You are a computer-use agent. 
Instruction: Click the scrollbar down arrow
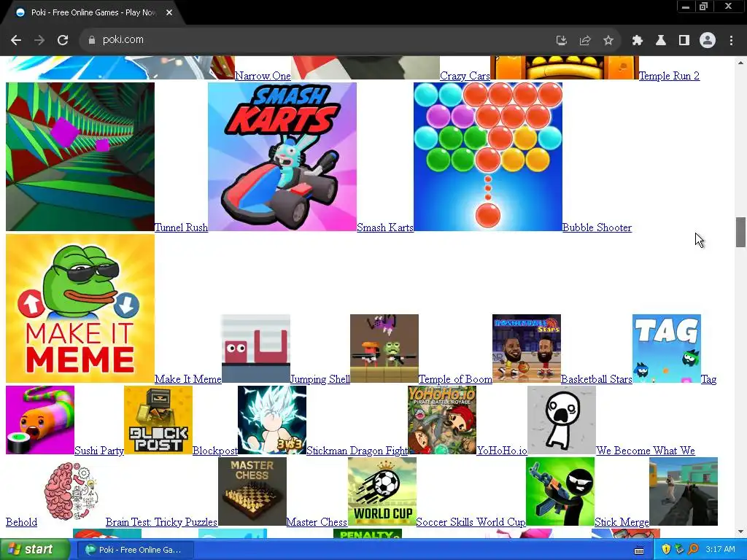pyautogui.click(x=740, y=532)
